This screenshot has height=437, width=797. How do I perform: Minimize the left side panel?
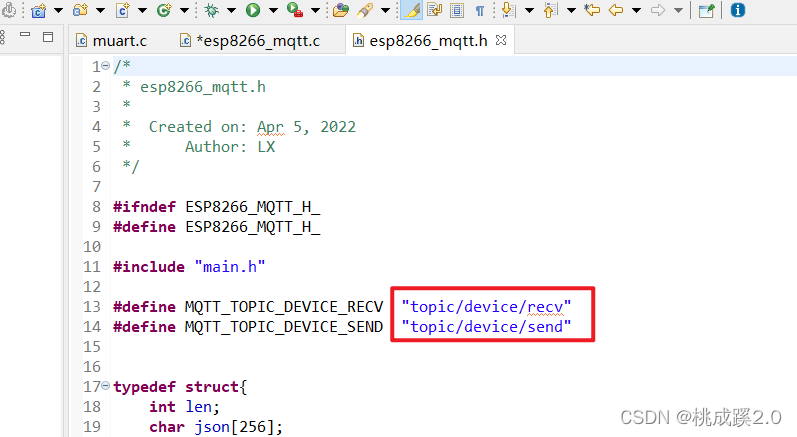click(x=25, y=35)
